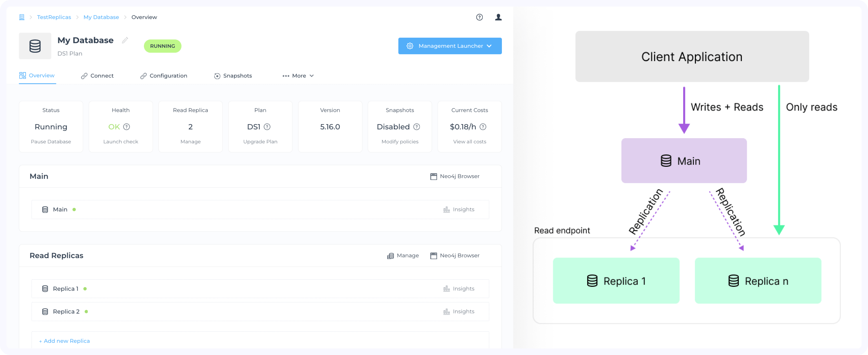The height and width of the screenshot is (355, 868).
Task: Open the user profile icon
Action: 498,17
